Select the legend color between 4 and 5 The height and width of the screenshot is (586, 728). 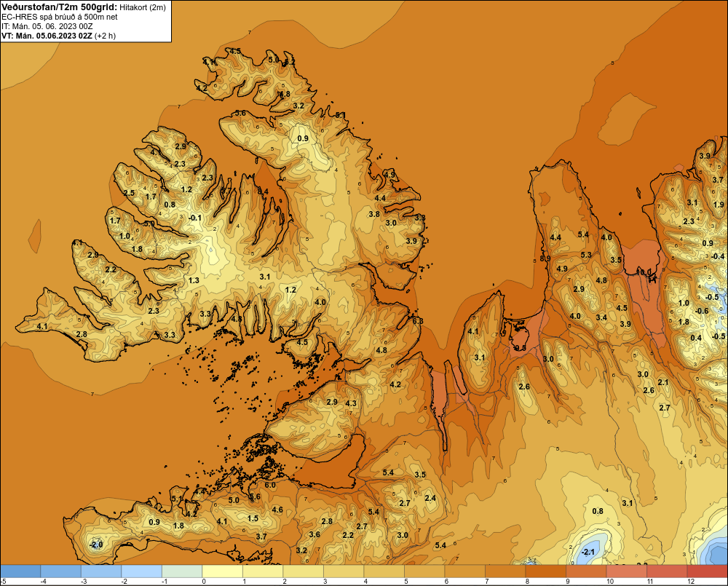point(384,571)
